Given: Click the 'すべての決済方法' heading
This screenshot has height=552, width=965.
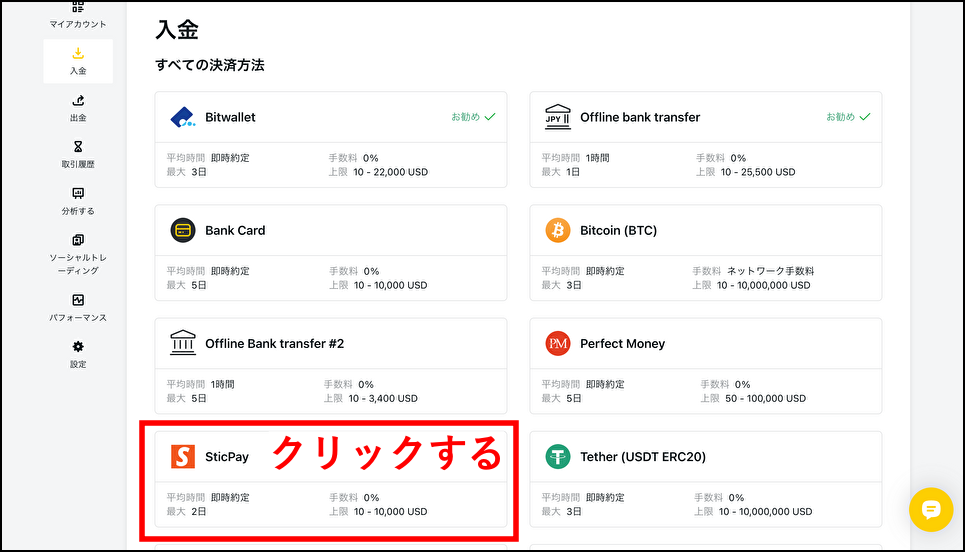Looking at the screenshot, I should point(209,65).
